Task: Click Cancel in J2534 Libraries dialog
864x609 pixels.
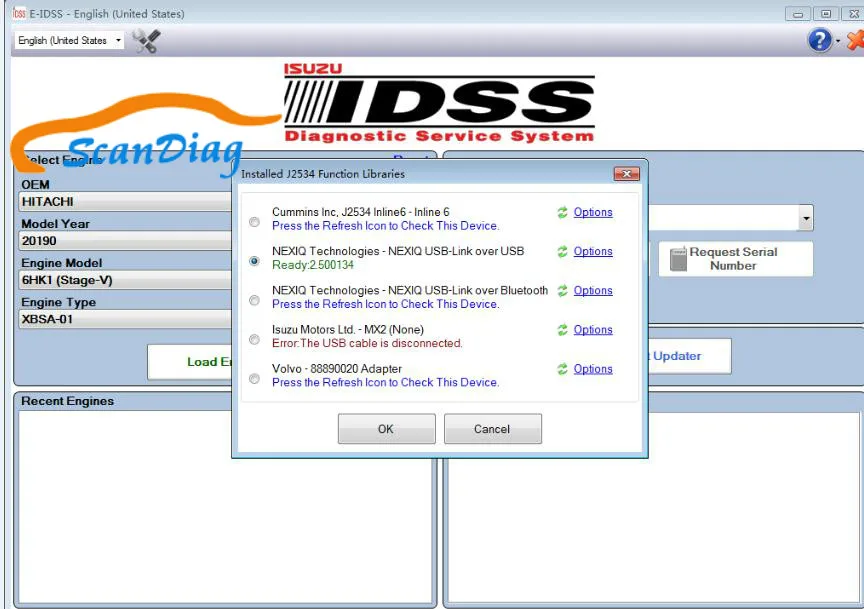Action: click(x=493, y=429)
